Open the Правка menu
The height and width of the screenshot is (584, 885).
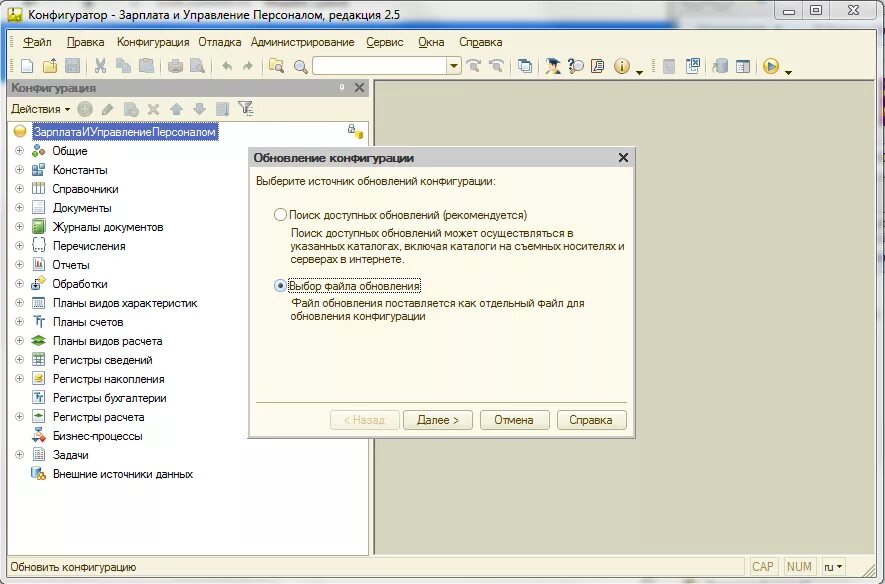85,42
